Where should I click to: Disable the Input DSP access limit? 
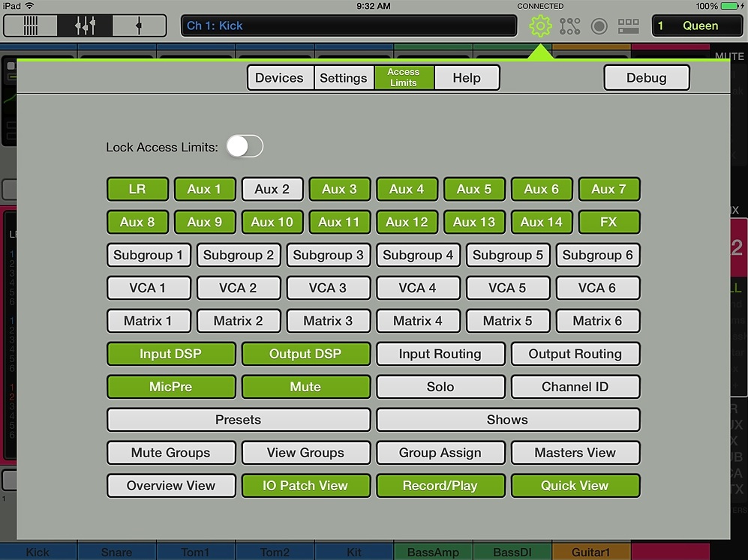click(170, 354)
